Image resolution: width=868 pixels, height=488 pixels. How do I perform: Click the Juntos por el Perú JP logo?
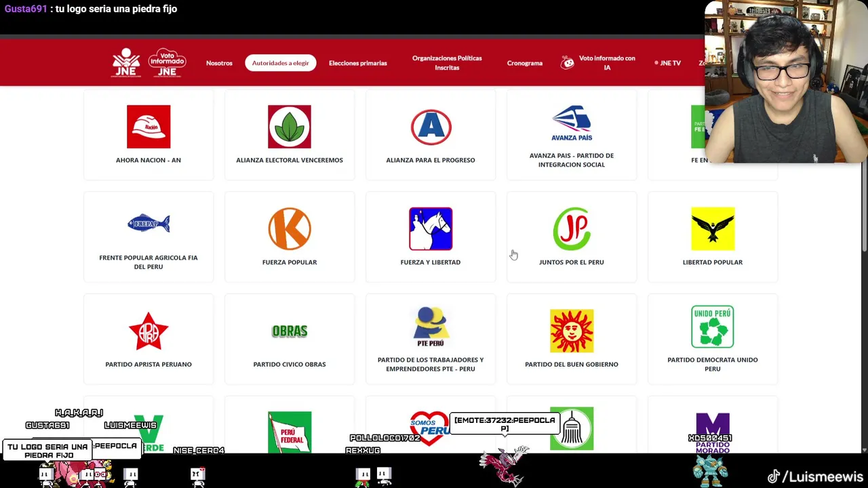pyautogui.click(x=572, y=229)
